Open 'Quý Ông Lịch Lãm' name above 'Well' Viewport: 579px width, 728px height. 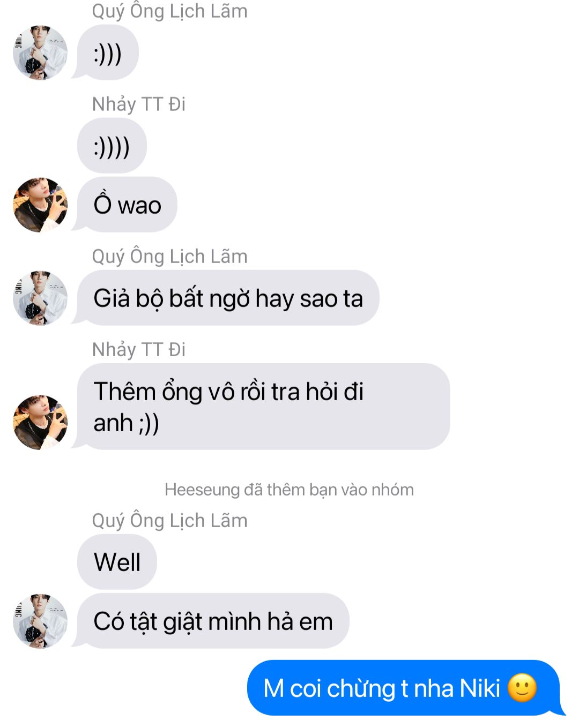pyautogui.click(x=169, y=520)
